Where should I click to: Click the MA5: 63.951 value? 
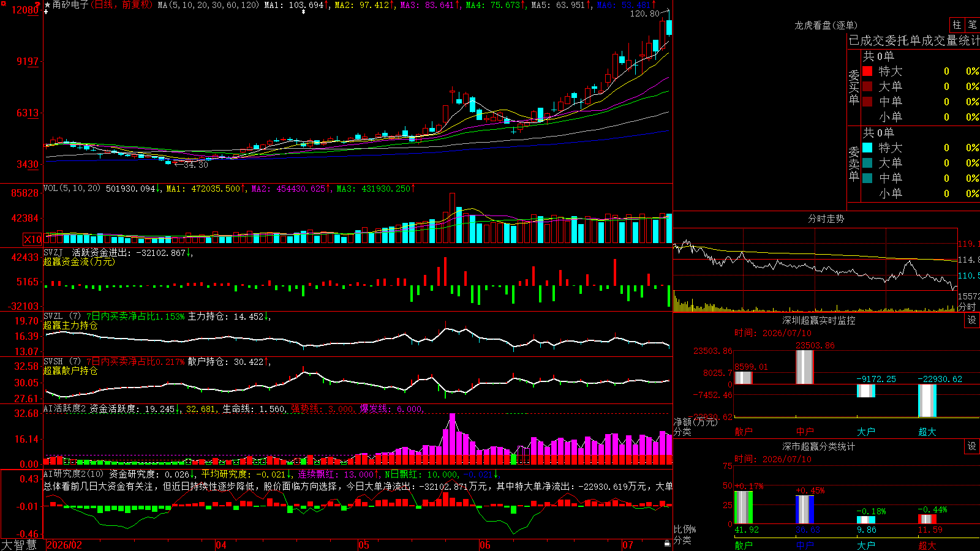coord(560,5)
